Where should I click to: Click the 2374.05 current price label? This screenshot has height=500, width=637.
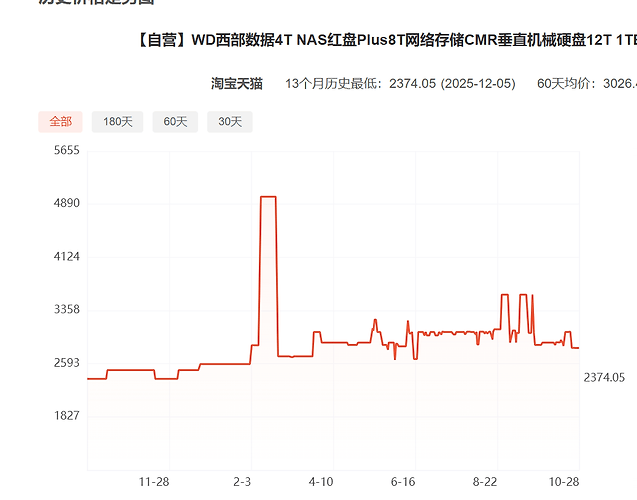click(604, 378)
